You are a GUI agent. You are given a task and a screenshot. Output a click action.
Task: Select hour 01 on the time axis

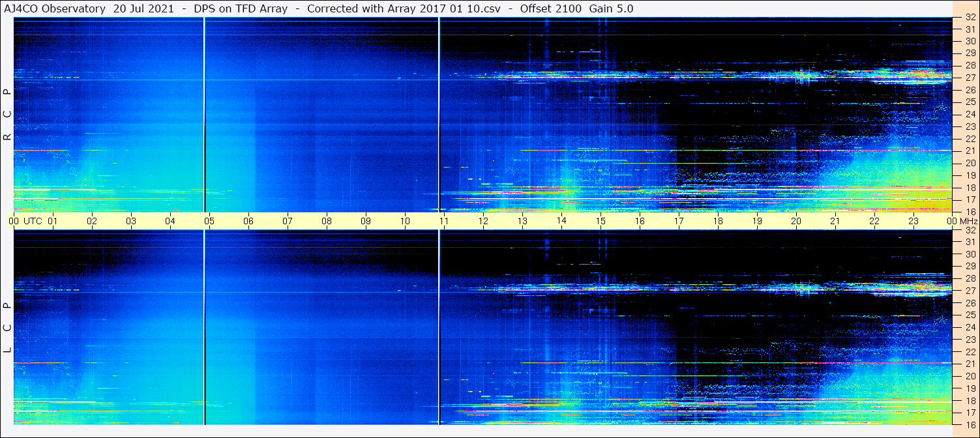point(53,221)
